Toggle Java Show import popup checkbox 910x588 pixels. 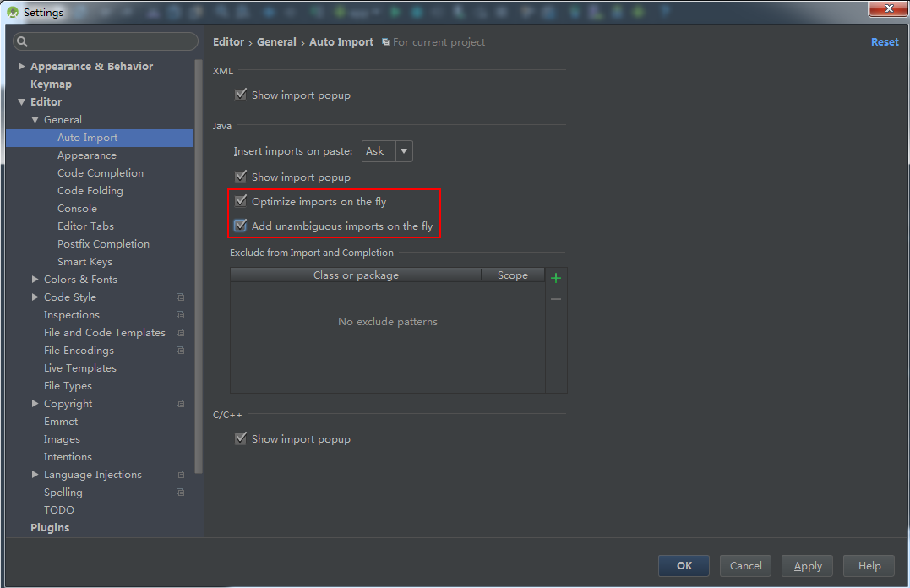240,177
